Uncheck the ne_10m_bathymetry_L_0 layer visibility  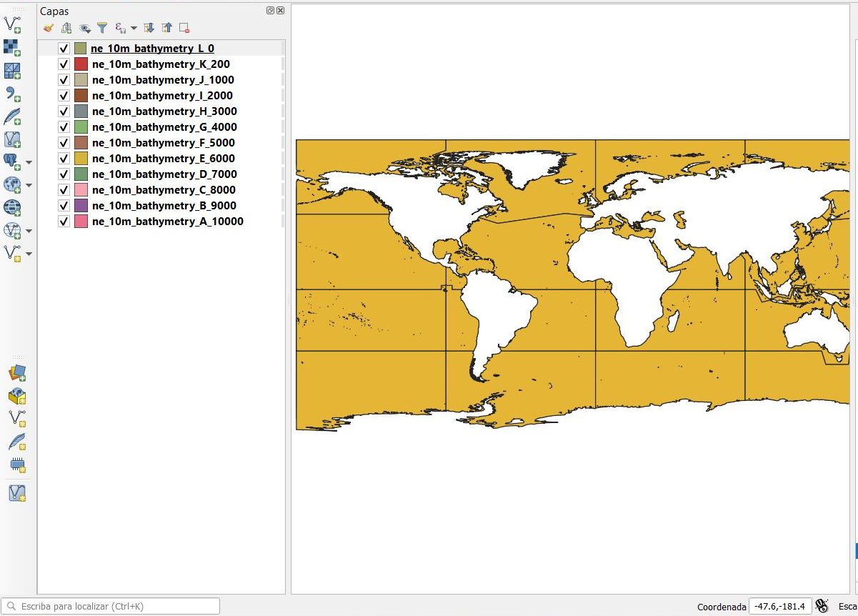point(64,49)
